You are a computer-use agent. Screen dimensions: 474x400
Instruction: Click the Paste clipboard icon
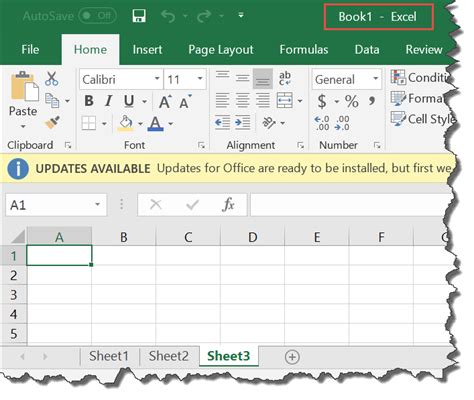tap(24, 86)
